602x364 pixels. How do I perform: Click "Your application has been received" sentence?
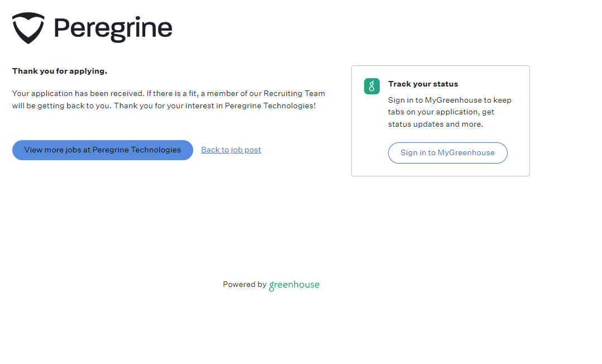coord(78,93)
